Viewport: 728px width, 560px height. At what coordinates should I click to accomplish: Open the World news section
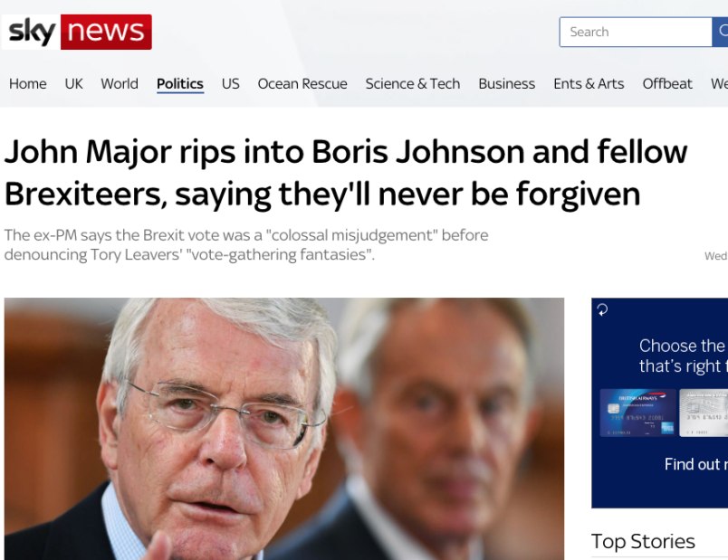(120, 83)
